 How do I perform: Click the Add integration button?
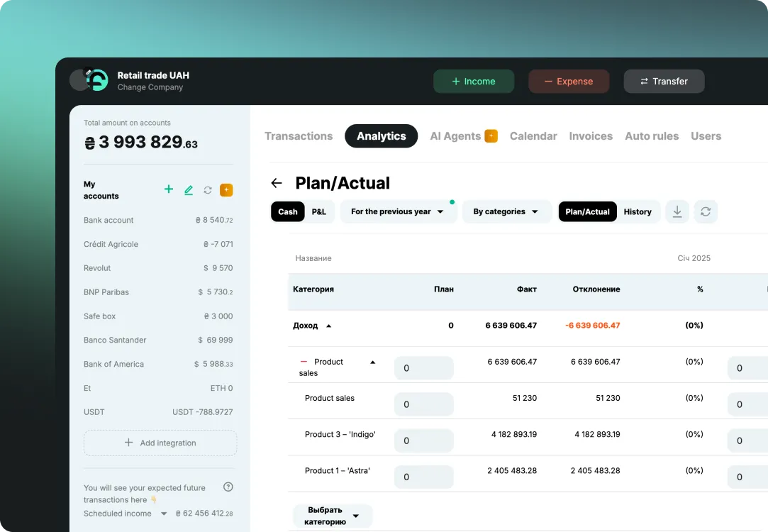tap(160, 443)
